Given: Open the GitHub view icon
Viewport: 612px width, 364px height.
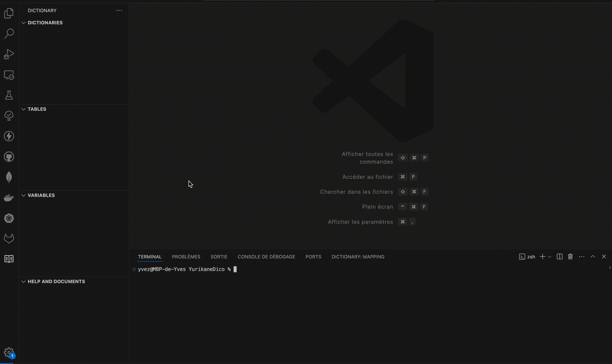Looking at the screenshot, I should coord(9,157).
